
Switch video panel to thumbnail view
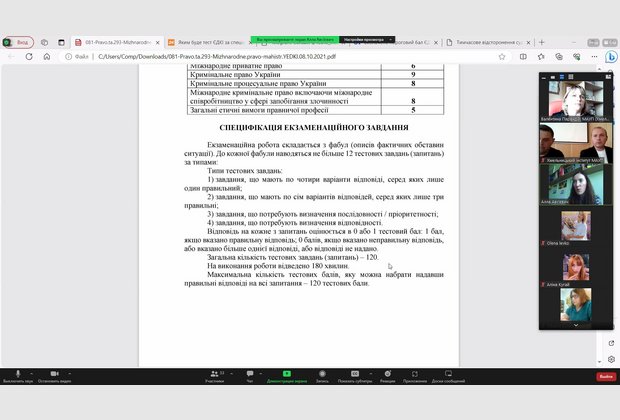point(552,77)
